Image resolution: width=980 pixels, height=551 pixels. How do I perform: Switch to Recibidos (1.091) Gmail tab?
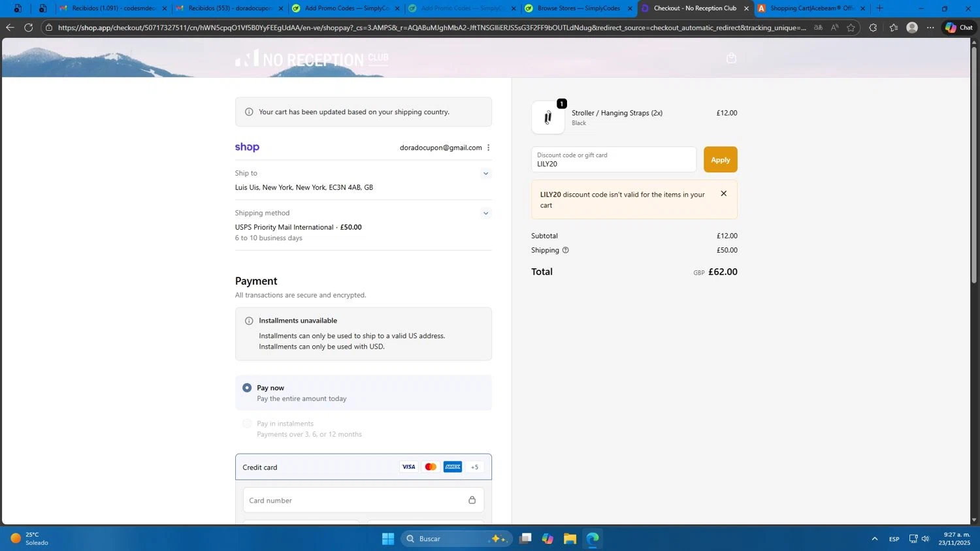pos(112,8)
